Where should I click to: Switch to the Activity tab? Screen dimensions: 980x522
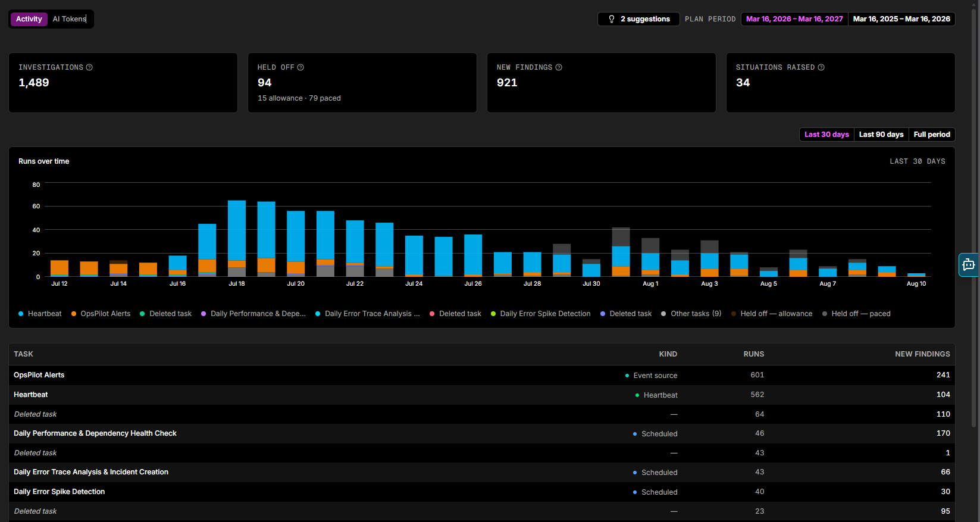[29, 19]
